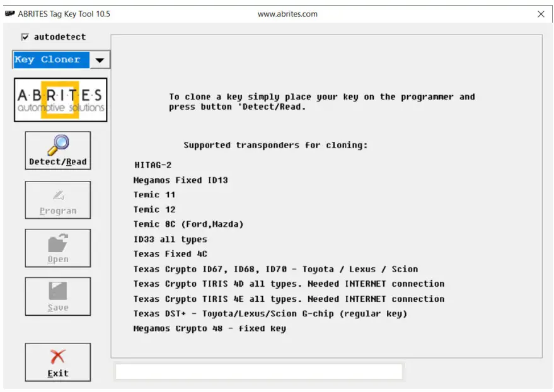Click the Save disk icon

point(57,290)
